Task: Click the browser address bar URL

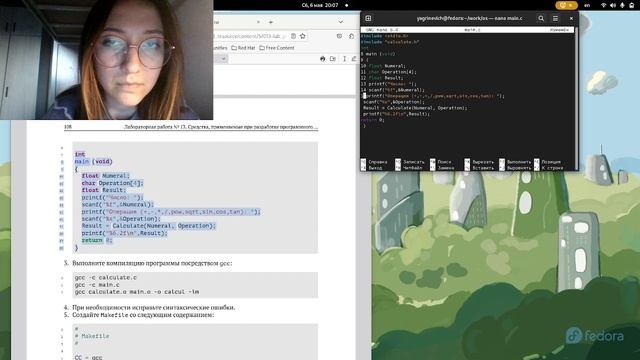Action: [x=249, y=36]
